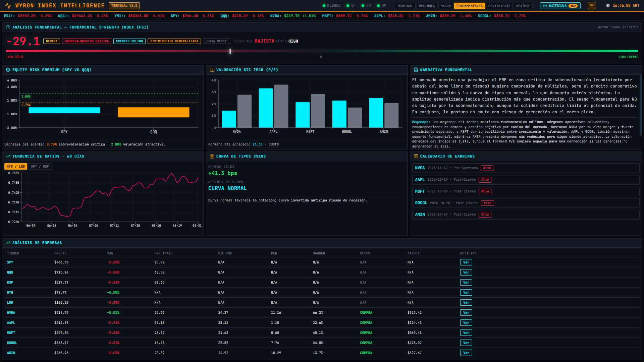Click the bank icon of Curva de Tipos
This screenshot has width=644, height=362.
(x=212, y=157)
